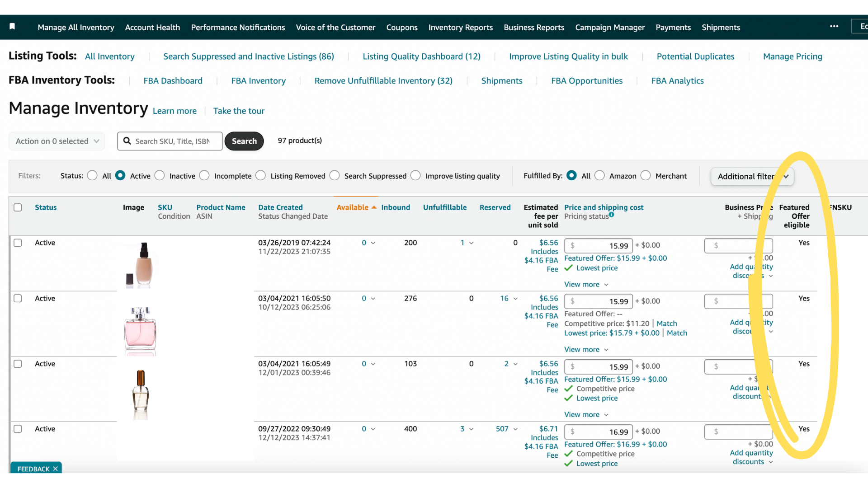Open the Additional filters dropdown

(x=752, y=176)
